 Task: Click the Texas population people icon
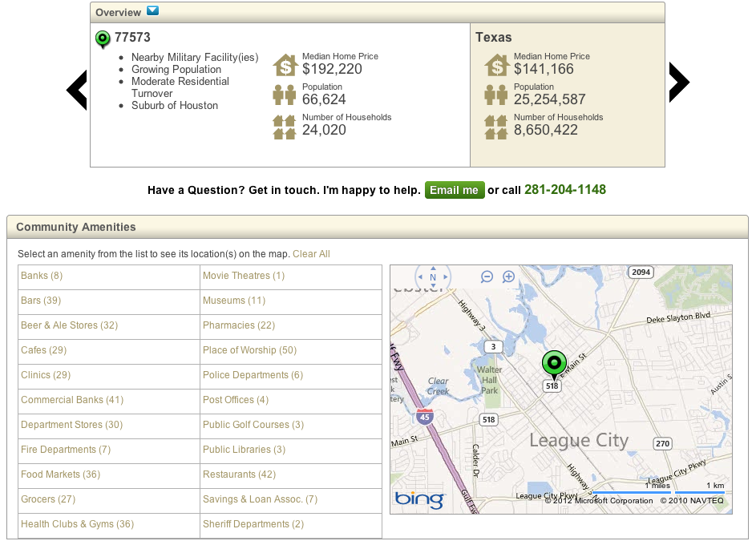click(x=496, y=95)
